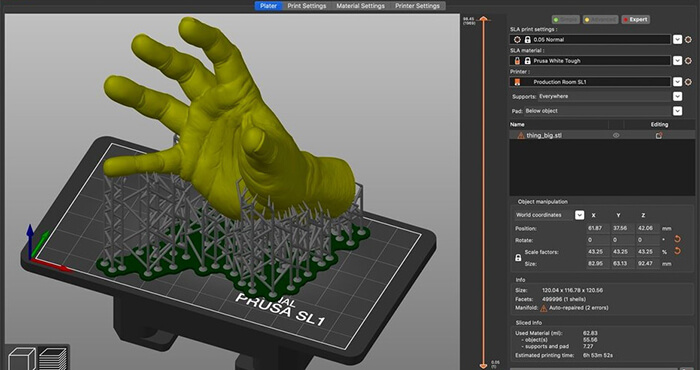Image resolution: width=700 pixels, height=370 pixels.
Task: Open the Print Settings tab
Action: 307,6
